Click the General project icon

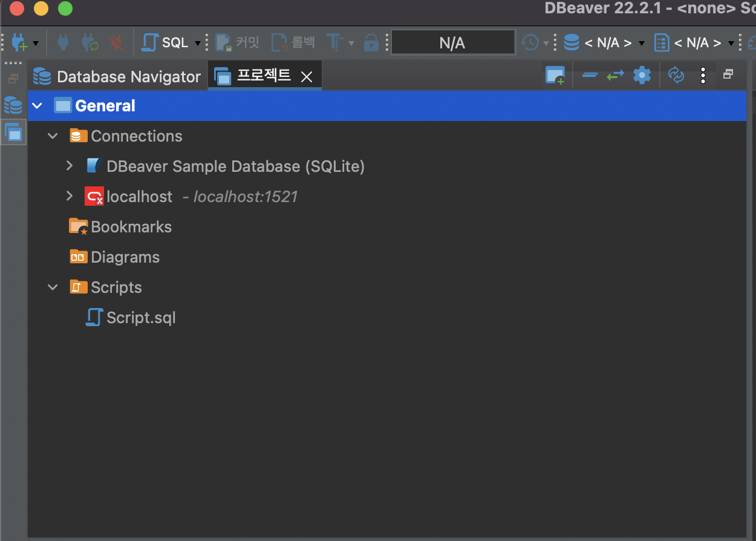click(63, 105)
